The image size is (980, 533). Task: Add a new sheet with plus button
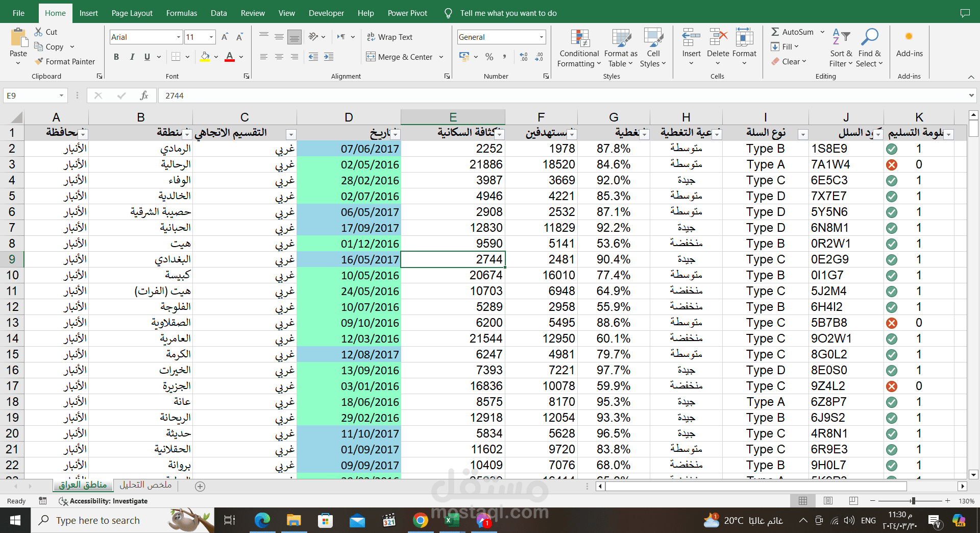(200, 487)
